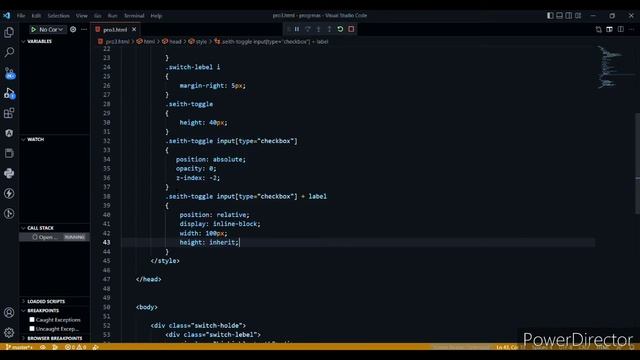Open the Explorer view in activity bar
This screenshot has height=360, width=640.
coord(9,32)
